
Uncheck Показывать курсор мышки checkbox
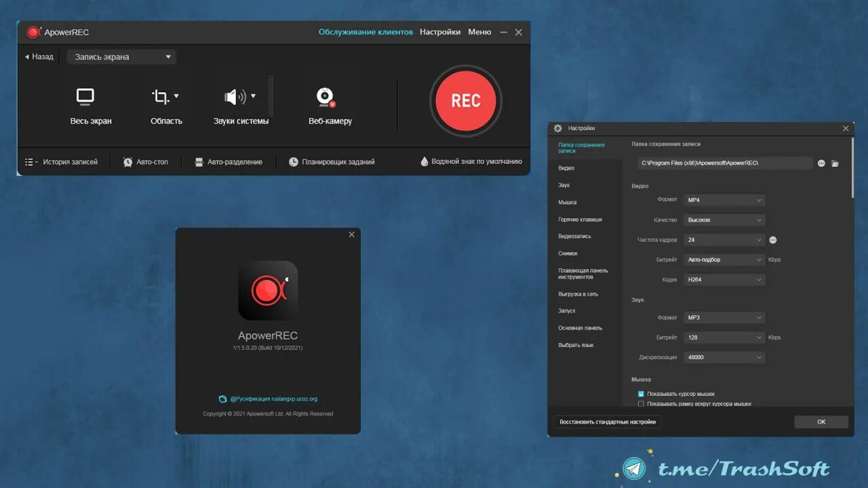(x=641, y=394)
